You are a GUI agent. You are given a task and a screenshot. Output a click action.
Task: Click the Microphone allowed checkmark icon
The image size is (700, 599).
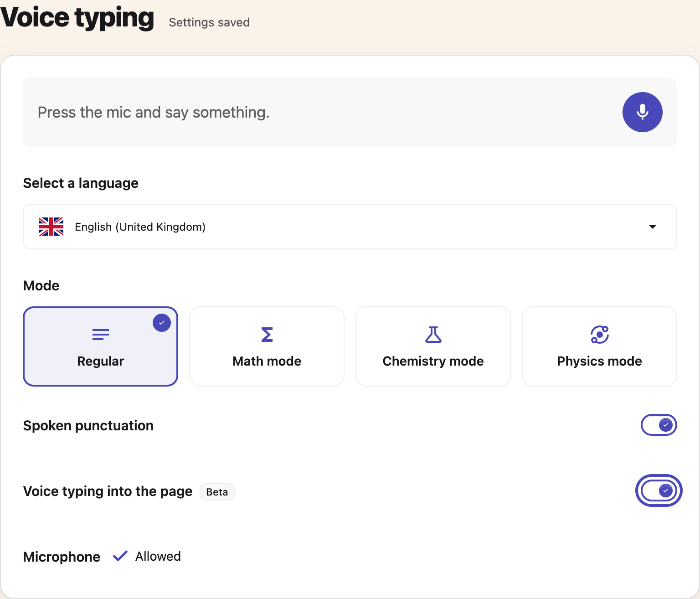(x=120, y=556)
